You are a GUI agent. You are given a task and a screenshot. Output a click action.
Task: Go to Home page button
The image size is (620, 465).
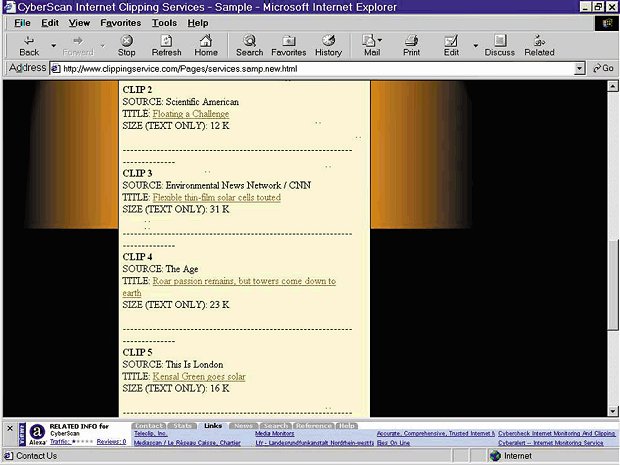click(x=206, y=46)
